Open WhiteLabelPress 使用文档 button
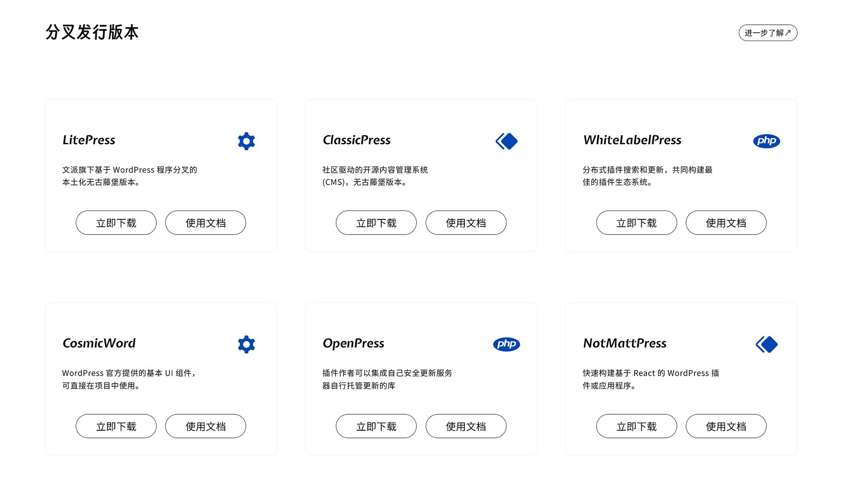Screen dimensions: 841x504 click(x=726, y=223)
